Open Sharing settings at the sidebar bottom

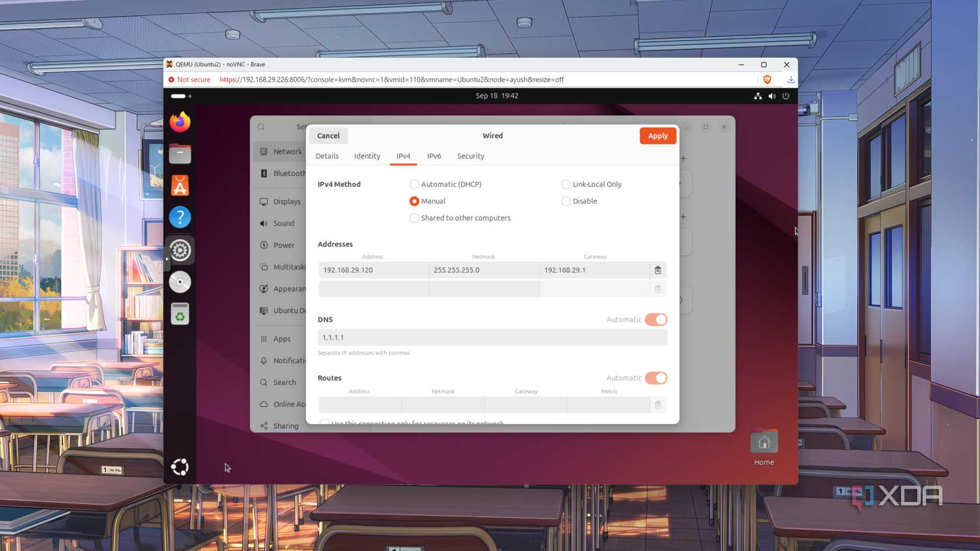(284, 426)
